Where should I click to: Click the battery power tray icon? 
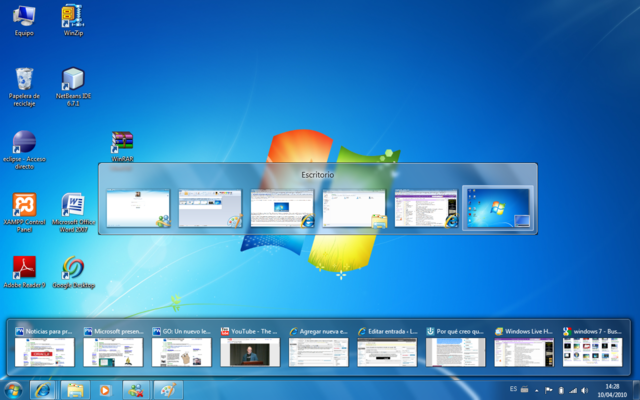[561, 390]
